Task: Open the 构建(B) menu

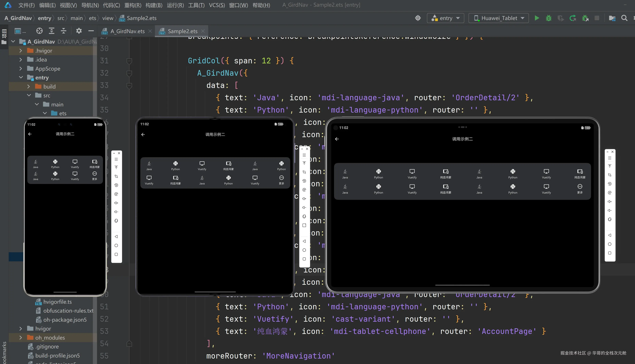Action: pyautogui.click(x=153, y=5)
